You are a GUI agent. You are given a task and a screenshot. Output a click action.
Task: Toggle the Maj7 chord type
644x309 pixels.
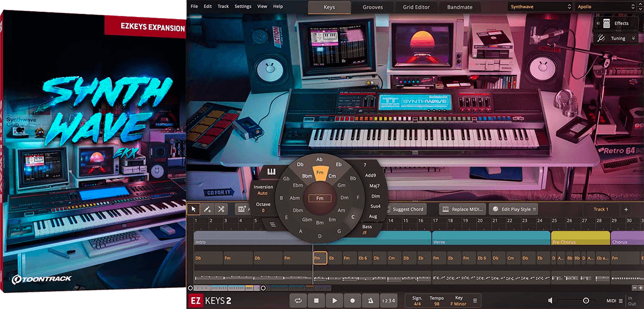(x=375, y=185)
